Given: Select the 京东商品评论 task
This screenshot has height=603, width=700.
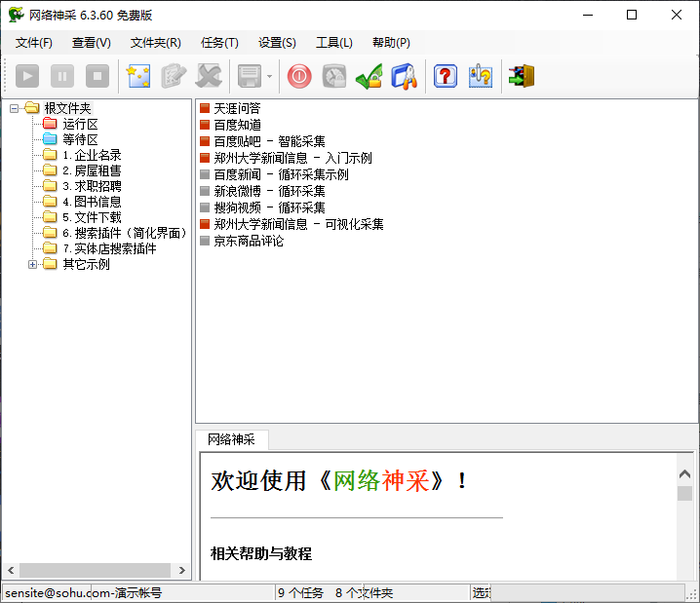Looking at the screenshot, I should [x=249, y=241].
